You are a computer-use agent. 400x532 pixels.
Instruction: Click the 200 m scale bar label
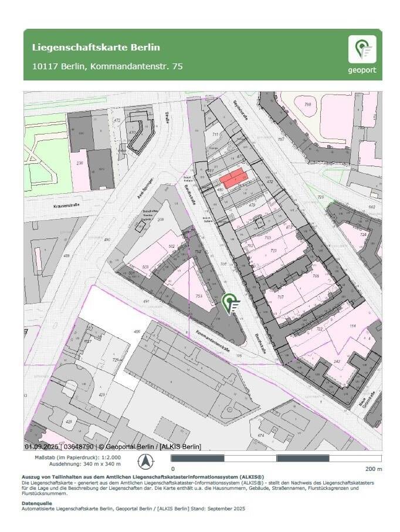[373, 469]
